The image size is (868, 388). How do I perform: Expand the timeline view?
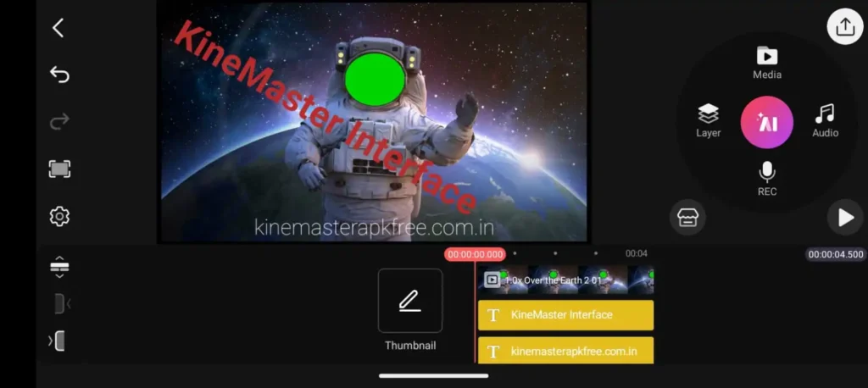click(60, 267)
